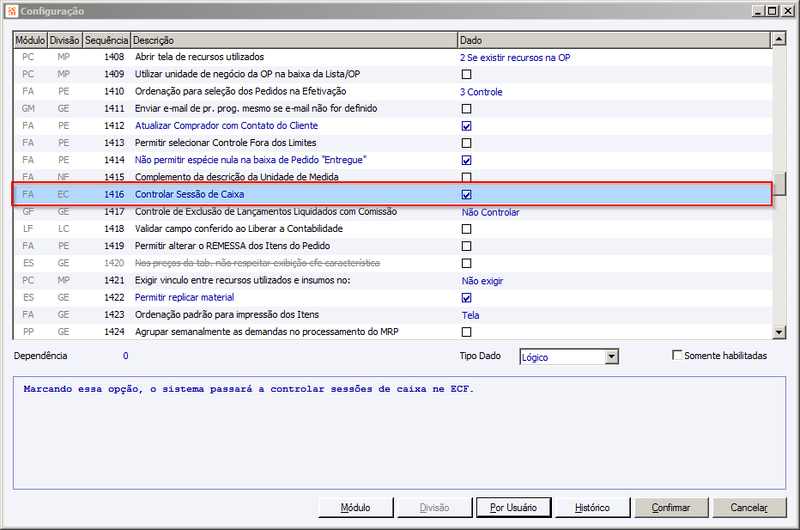Uncheck Permitir replicar material checkbox
800x530 pixels.
466,297
